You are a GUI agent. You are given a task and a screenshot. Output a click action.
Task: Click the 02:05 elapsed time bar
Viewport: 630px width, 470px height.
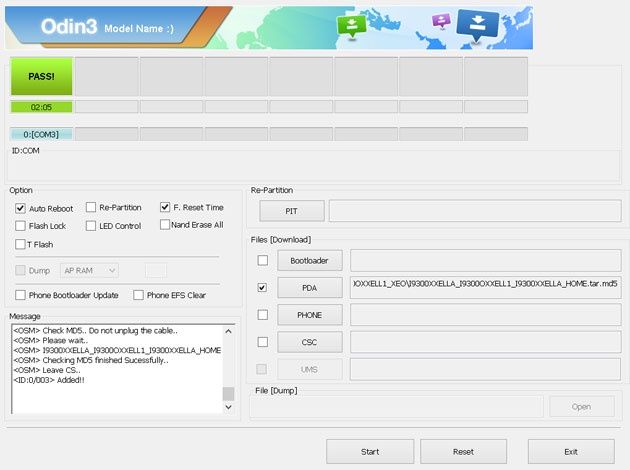tap(41, 107)
